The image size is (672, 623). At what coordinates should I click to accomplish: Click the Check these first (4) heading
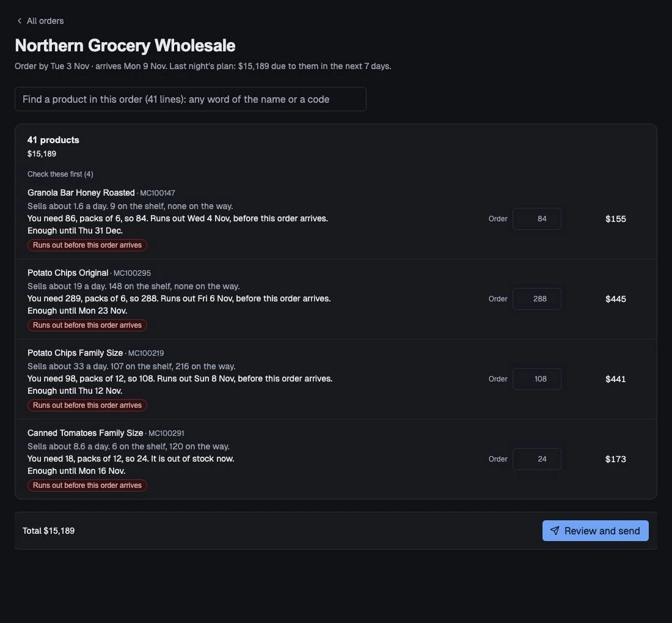pyautogui.click(x=60, y=174)
